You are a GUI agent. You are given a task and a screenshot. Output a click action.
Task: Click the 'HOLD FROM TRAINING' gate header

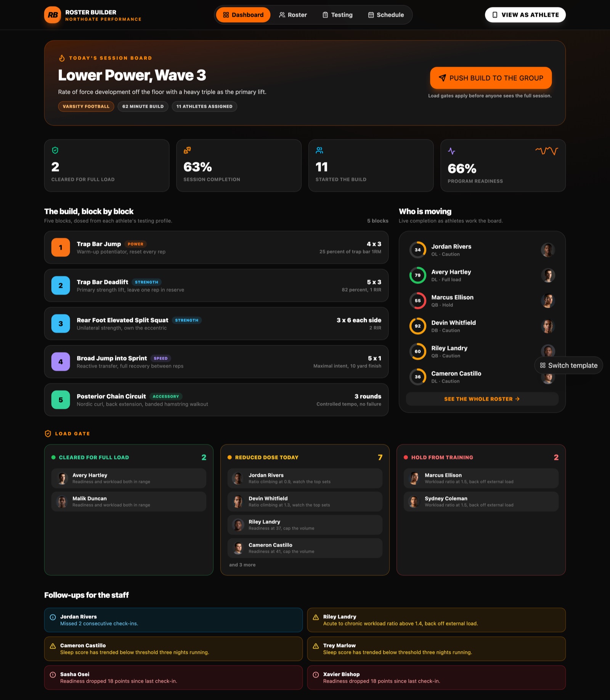click(442, 457)
